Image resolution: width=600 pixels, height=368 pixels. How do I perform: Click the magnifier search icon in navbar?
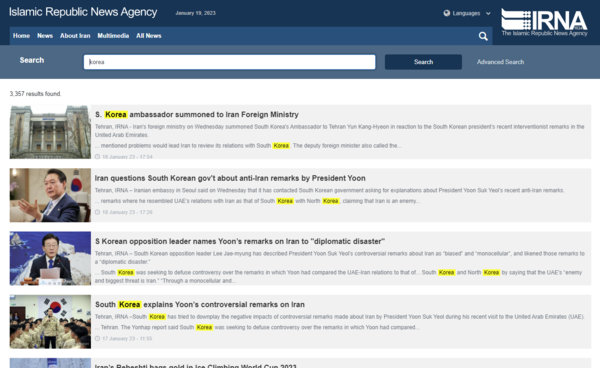point(483,36)
